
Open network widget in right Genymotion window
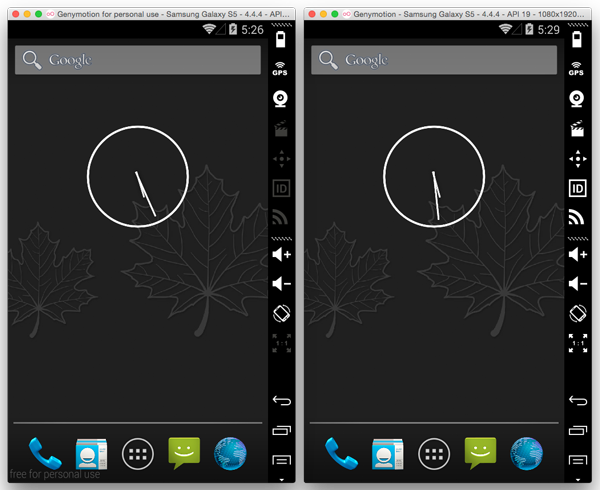click(576, 217)
